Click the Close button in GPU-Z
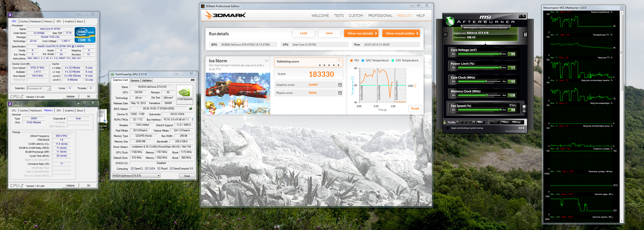This screenshot has height=230, width=644. pos(187,176)
